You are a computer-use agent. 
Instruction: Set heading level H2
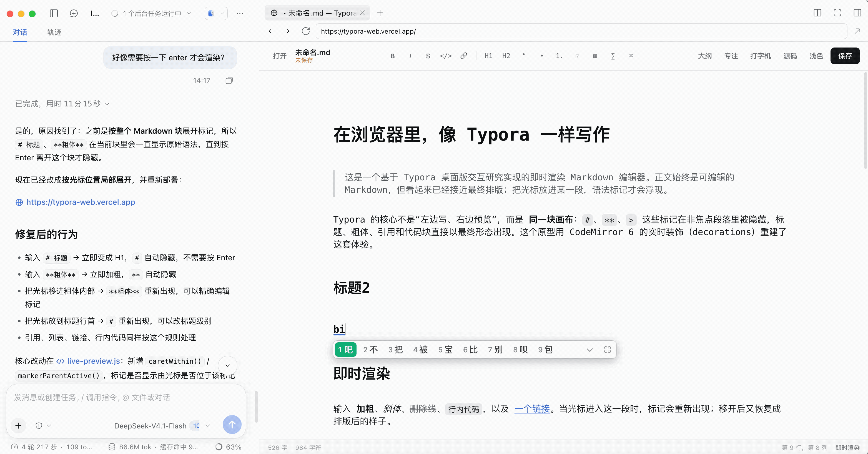(506, 56)
